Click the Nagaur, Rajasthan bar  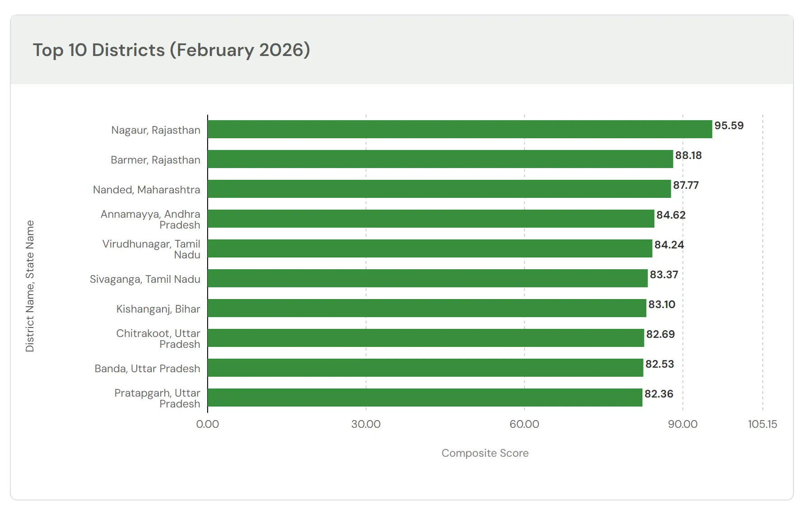pos(459,129)
